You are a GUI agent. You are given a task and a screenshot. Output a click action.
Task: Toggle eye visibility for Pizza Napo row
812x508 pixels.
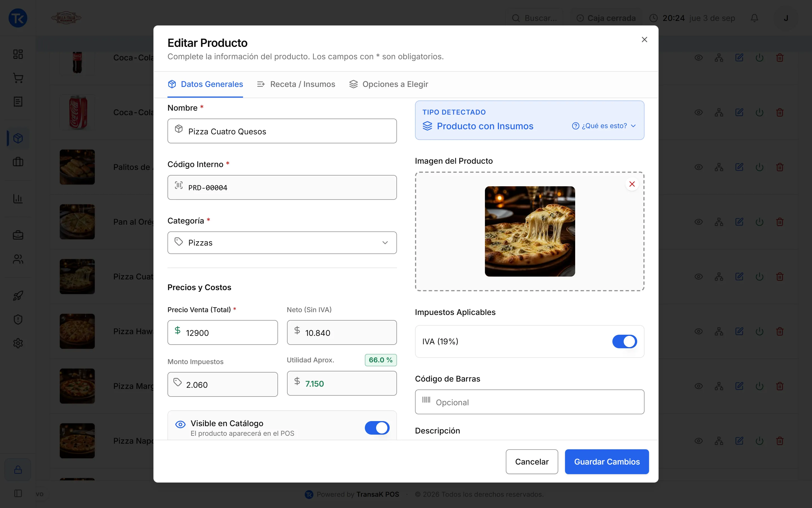[x=699, y=441]
